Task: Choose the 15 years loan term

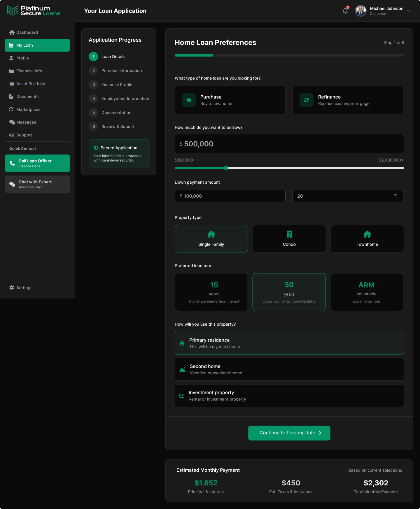Action: point(211,292)
